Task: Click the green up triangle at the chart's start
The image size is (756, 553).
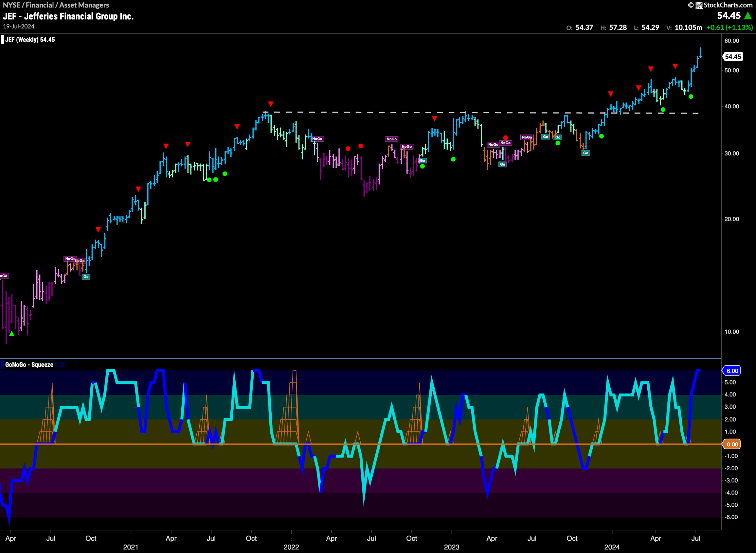Action: (12, 334)
